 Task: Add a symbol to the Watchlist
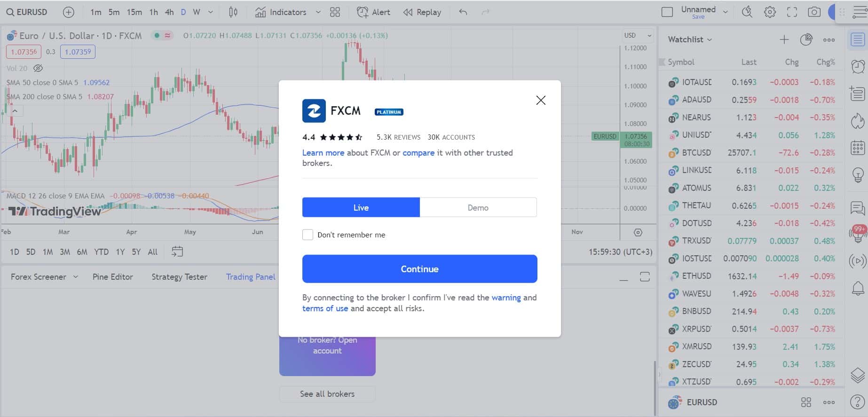[x=784, y=40]
